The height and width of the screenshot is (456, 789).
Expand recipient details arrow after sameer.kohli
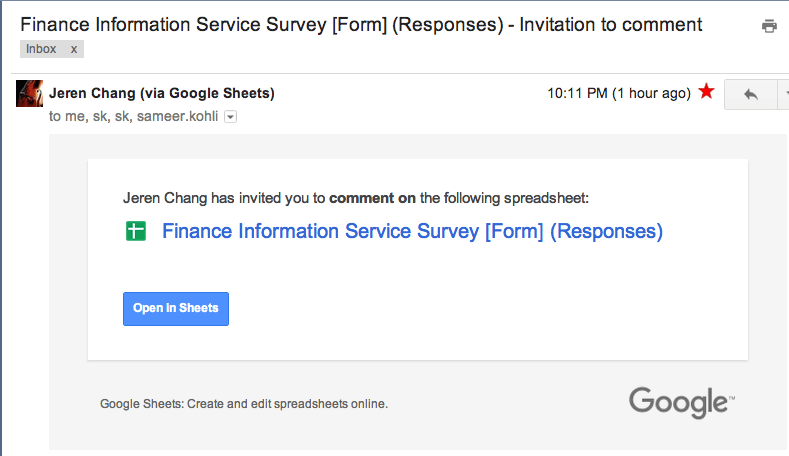coord(230,117)
